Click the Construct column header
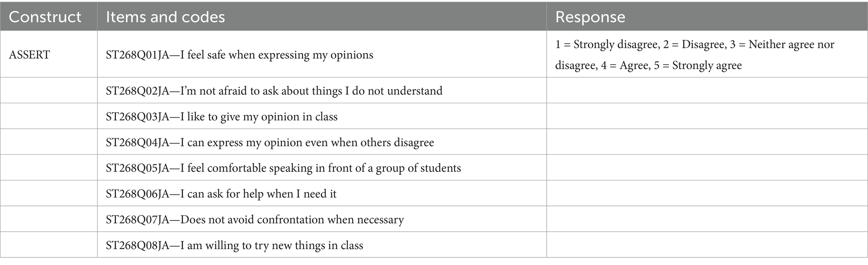The image size is (868, 265). (45, 17)
